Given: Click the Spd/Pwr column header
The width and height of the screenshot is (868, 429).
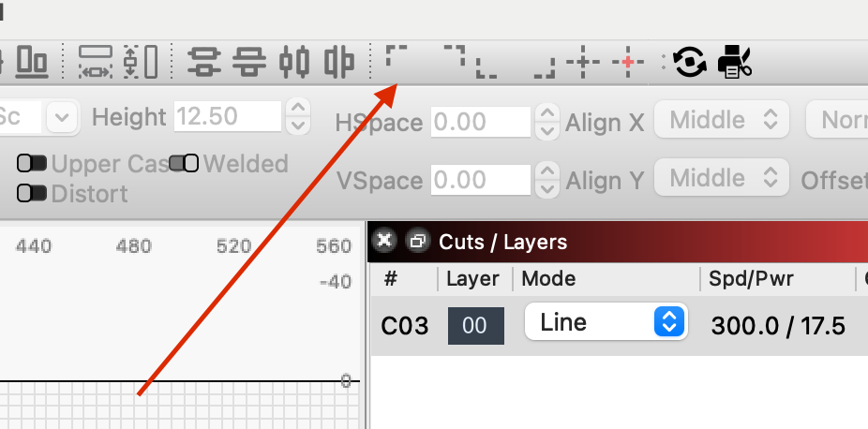Looking at the screenshot, I should tap(751, 278).
